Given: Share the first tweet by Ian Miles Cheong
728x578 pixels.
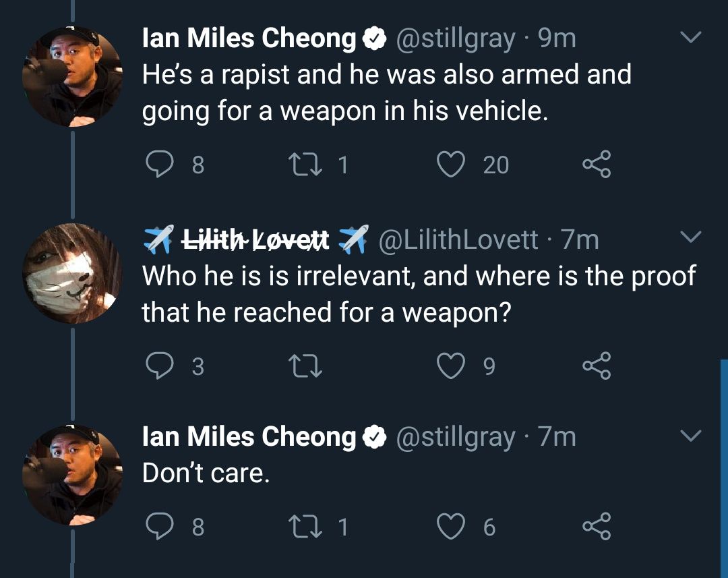Looking at the screenshot, I should coord(596,165).
